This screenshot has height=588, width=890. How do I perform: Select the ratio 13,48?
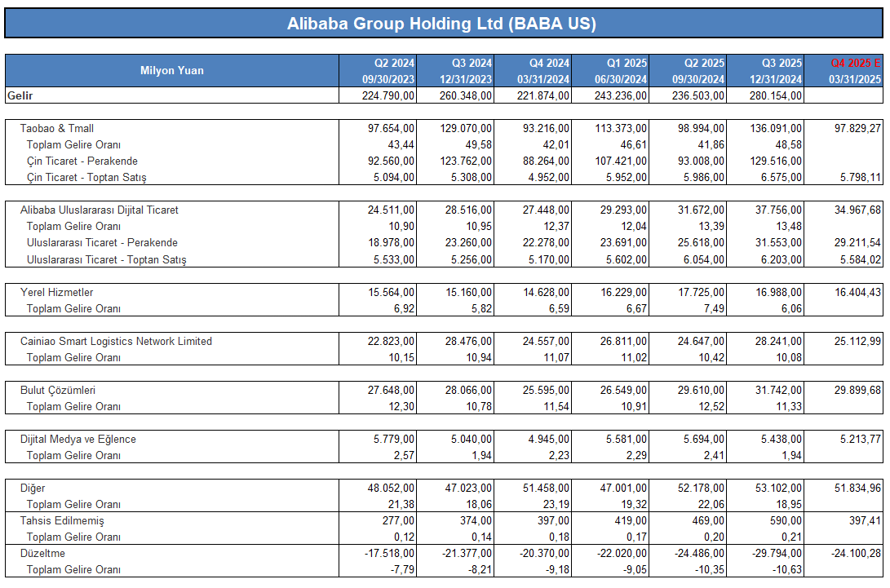point(789,227)
